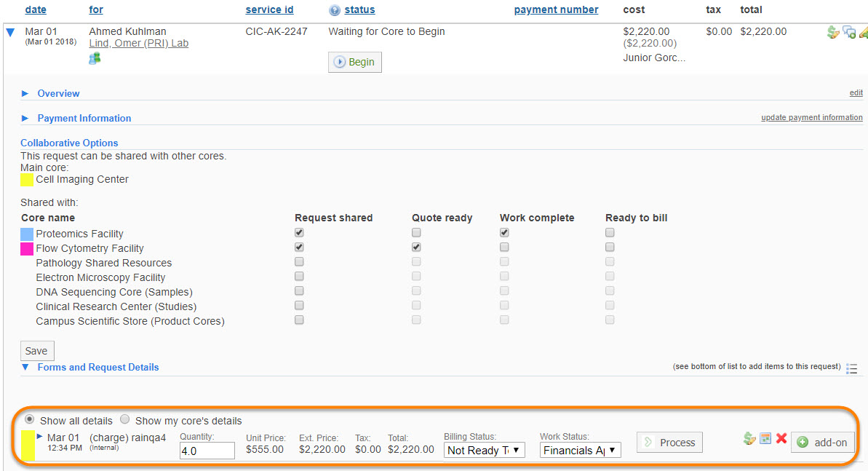The width and height of the screenshot is (868, 471).
Task: Expand the Overview section
Action: click(58, 93)
